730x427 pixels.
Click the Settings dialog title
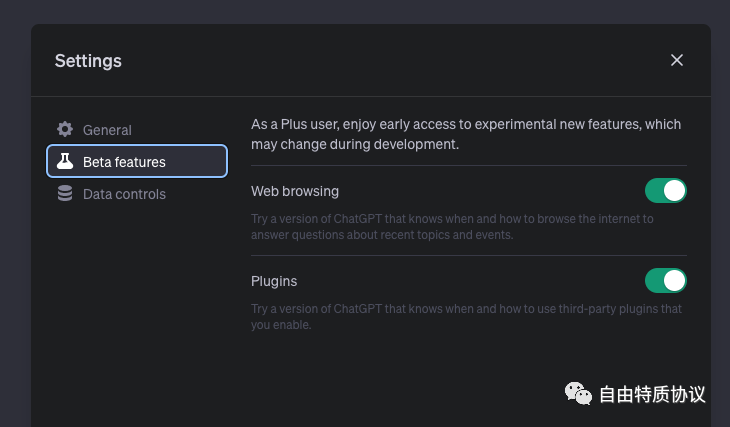[88, 61]
